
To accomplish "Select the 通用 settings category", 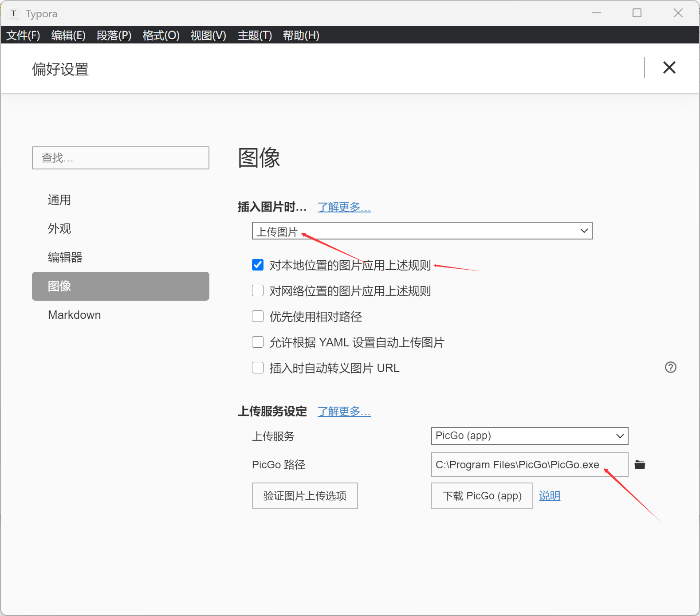I will [x=121, y=200].
